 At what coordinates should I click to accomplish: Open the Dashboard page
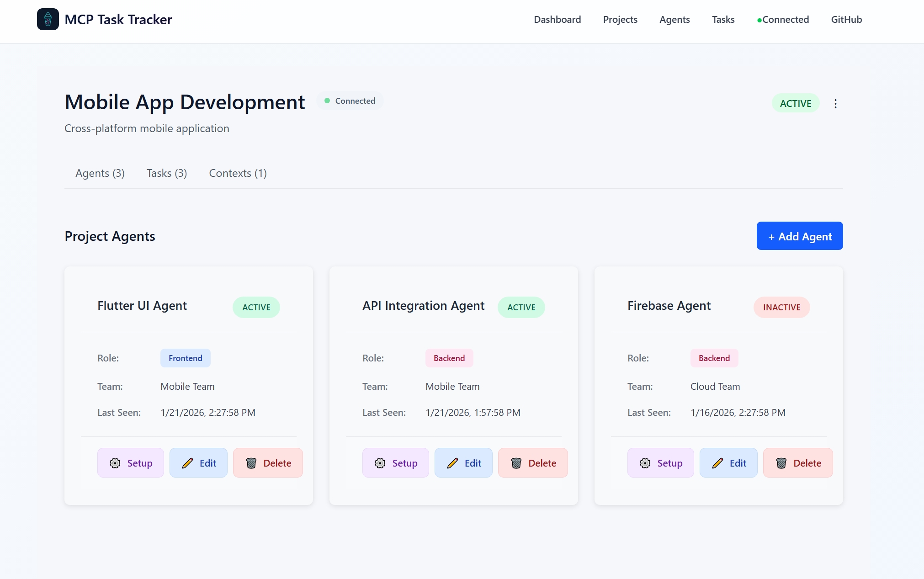click(557, 20)
